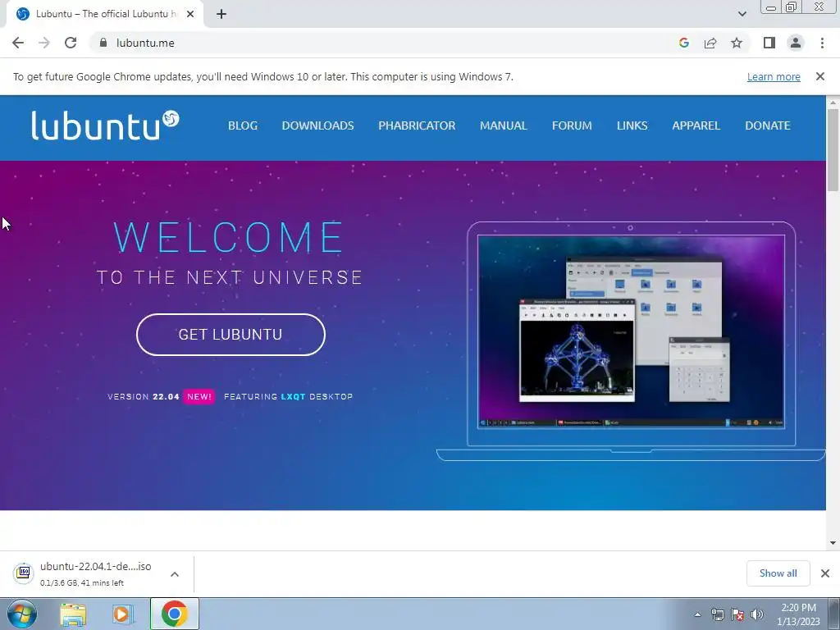
Task: Click the scrollbar up arrow
Action: click(x=833, y=103)
